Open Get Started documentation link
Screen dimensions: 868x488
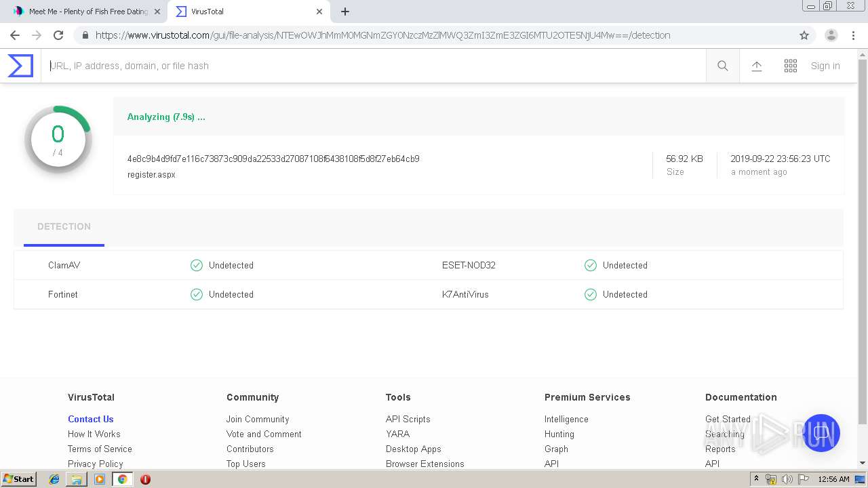click(x=728, y=419)
